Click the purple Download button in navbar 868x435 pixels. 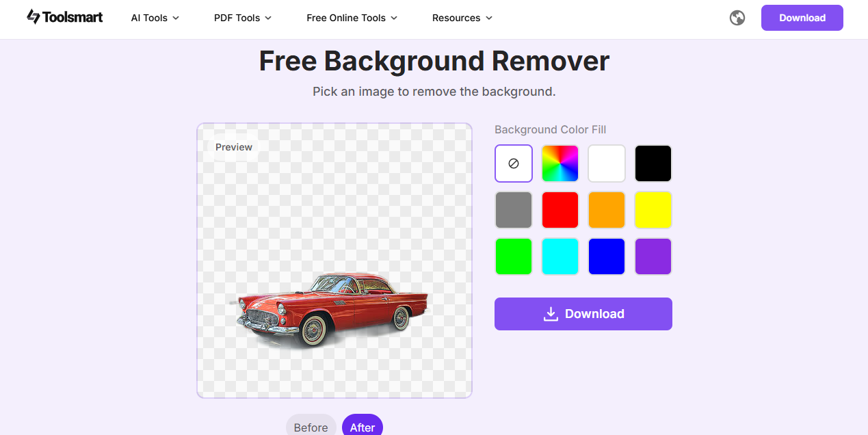coord(802,17)
